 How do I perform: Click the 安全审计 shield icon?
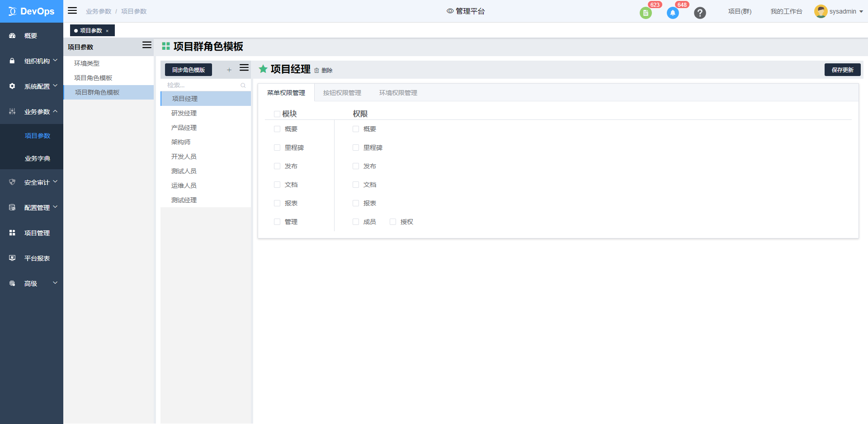click(x=12, y=182)
